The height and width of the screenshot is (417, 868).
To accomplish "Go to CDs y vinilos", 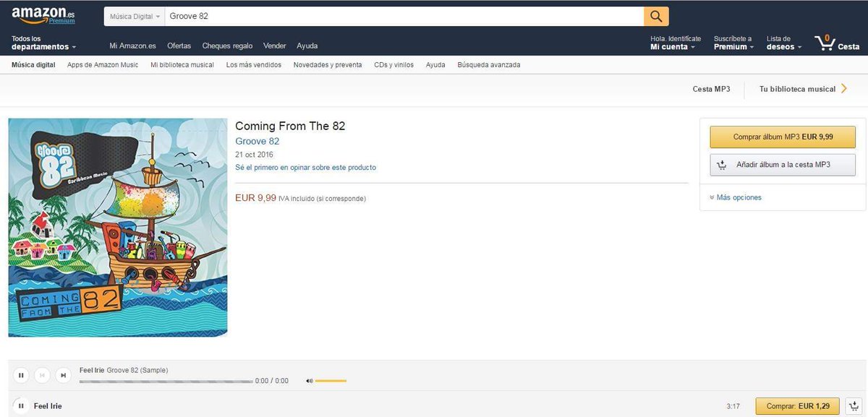I will coord(394,64).
